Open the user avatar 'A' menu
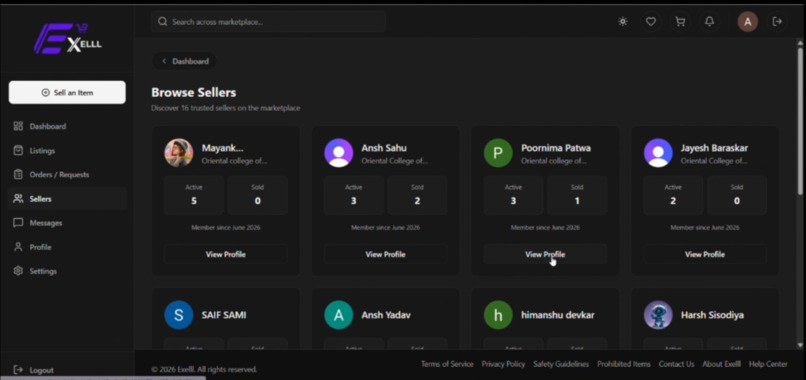This screenshot has width=806, height=380. (x=747, y=22)
